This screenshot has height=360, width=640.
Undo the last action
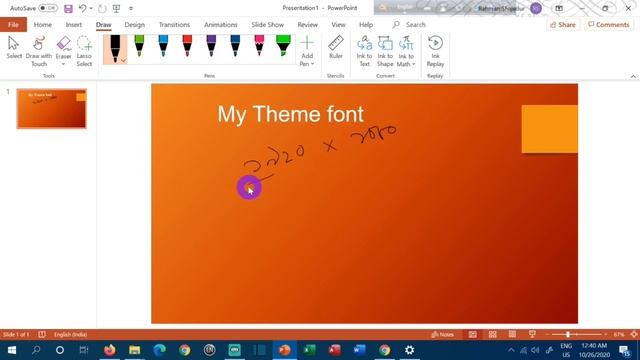click(x=82, y=8)
